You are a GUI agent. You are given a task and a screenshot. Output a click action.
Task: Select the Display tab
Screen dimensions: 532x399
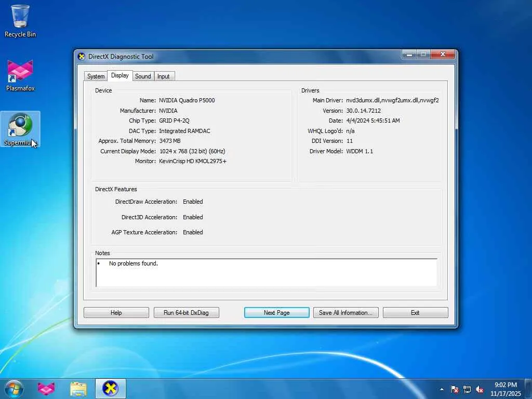coord(120,75)
